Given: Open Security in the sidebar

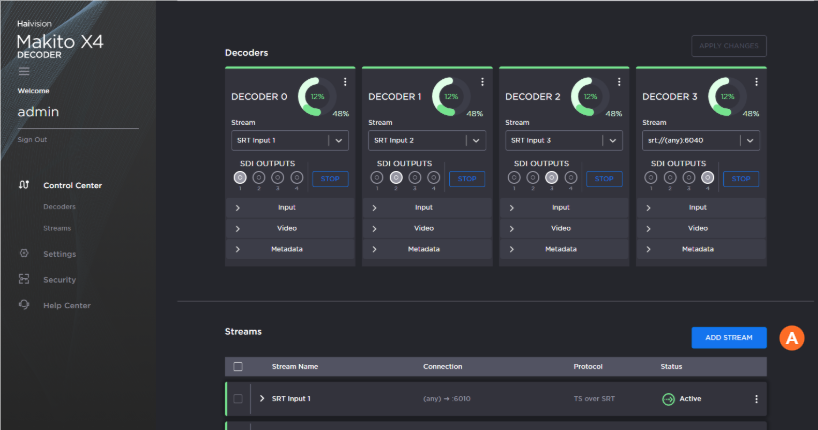Looking at the screenshot, I should pos(59,280).
